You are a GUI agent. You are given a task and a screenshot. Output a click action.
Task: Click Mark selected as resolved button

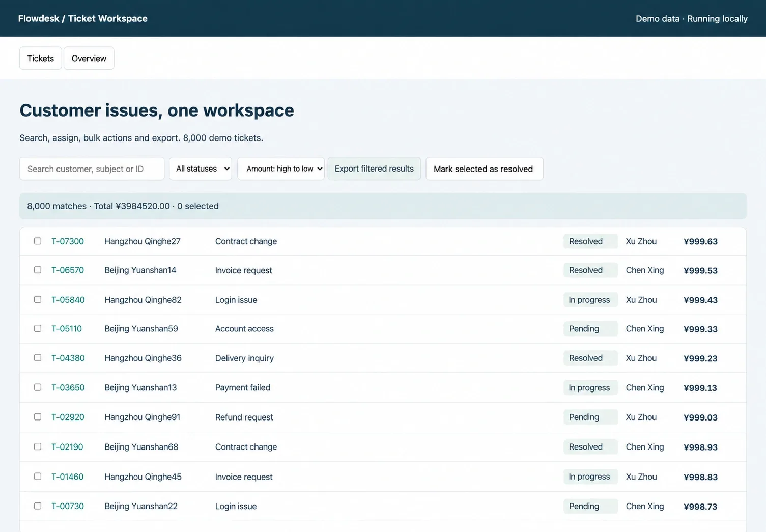484,169
